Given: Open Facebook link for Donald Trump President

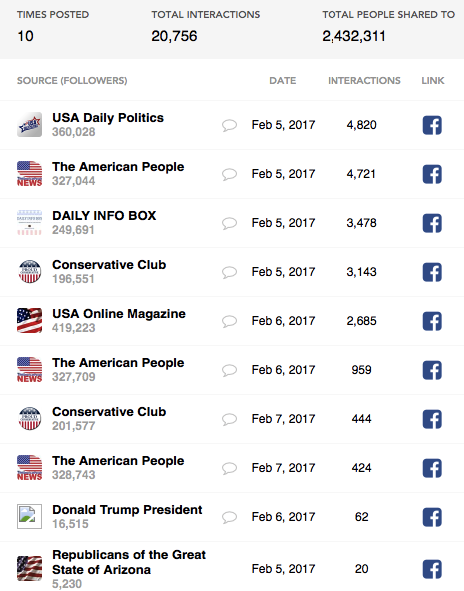Looking at the screenshot, I should (432, 517).
